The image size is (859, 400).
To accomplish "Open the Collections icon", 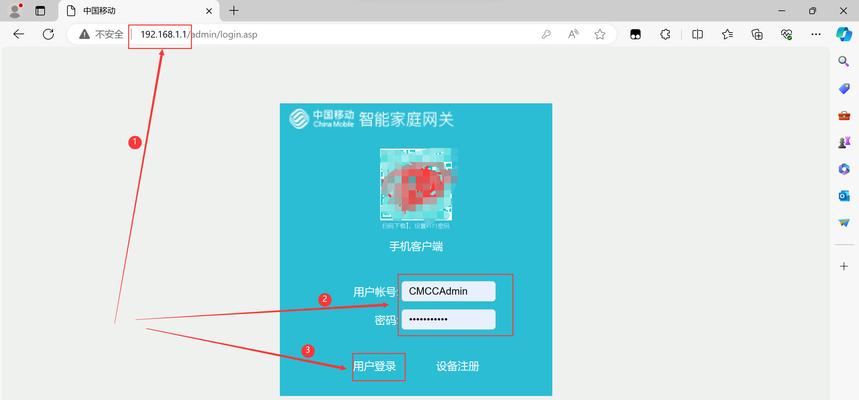I will 757,35.
